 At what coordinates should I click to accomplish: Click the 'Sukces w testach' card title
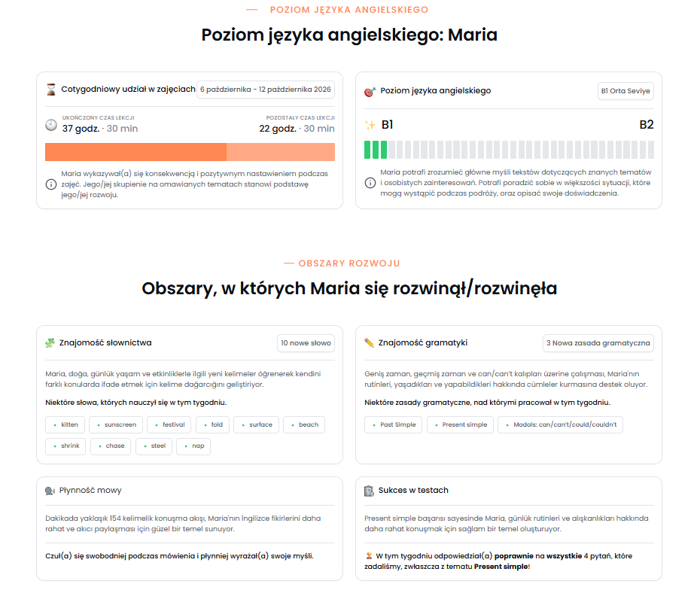tap(413, 491)
